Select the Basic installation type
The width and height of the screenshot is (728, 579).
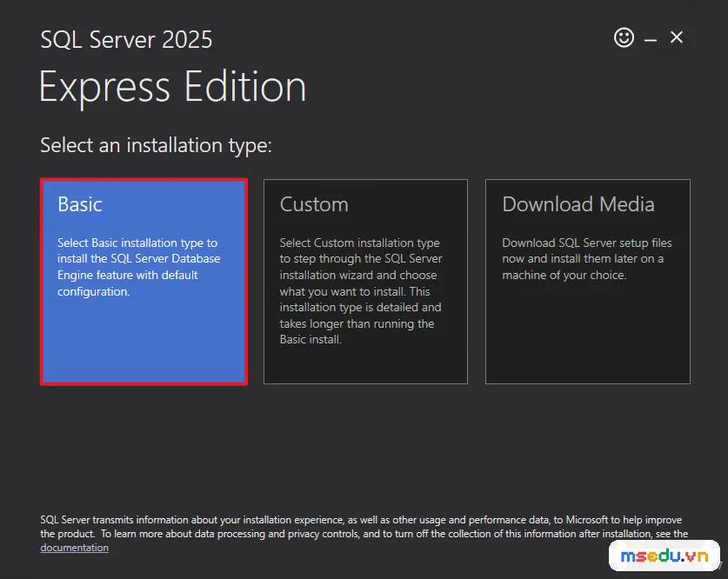[x=144, y=282]
